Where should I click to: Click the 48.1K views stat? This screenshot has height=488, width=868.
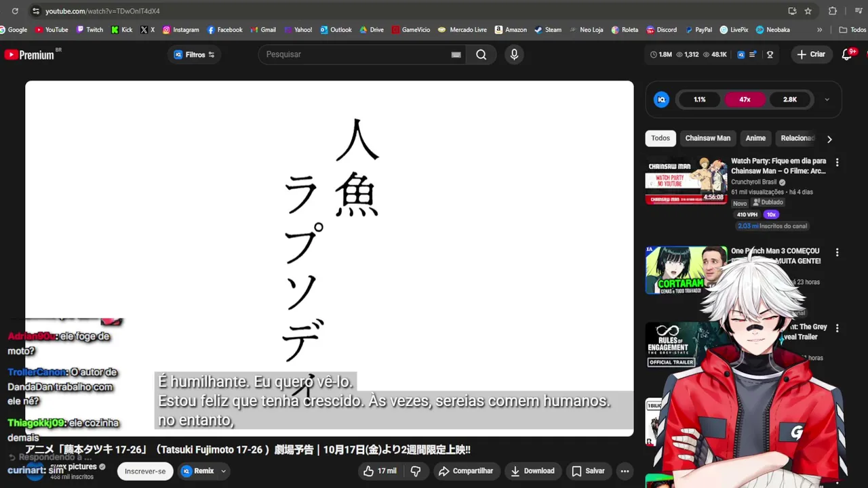[715, 54]
